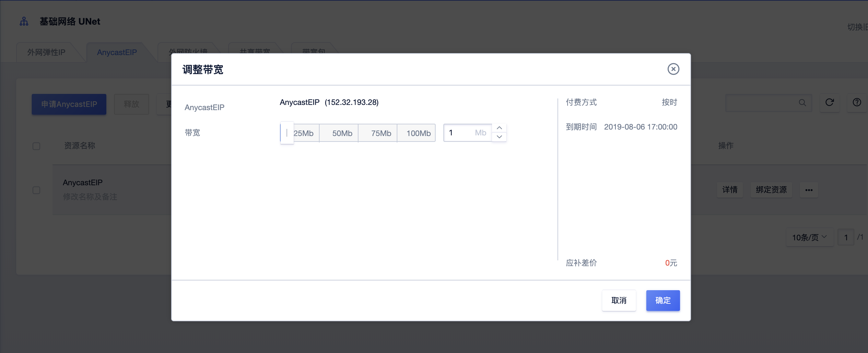Screen dimensions: 868x353
Task: Switch to 外网防火墙 tab
Action: (188, 51)
